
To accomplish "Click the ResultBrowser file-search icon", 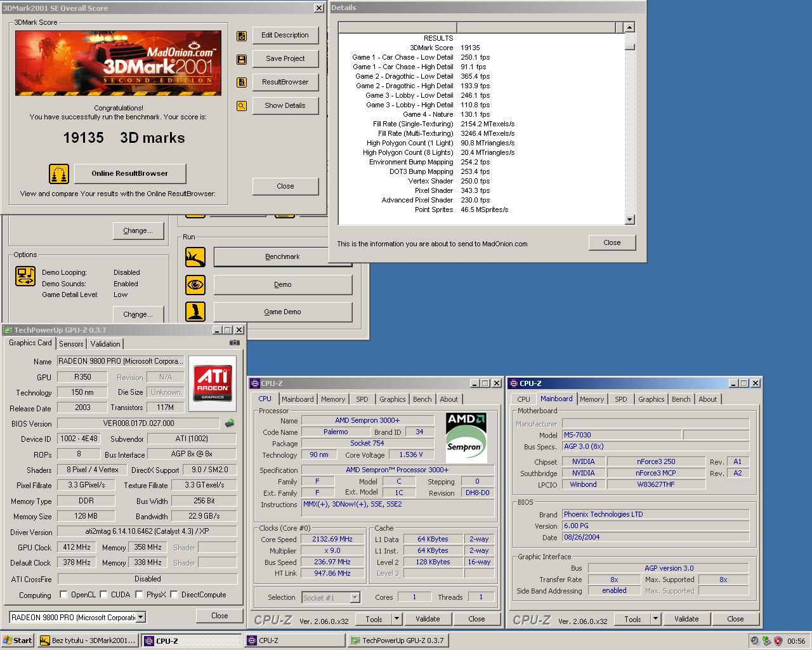I will click(242, 82).
